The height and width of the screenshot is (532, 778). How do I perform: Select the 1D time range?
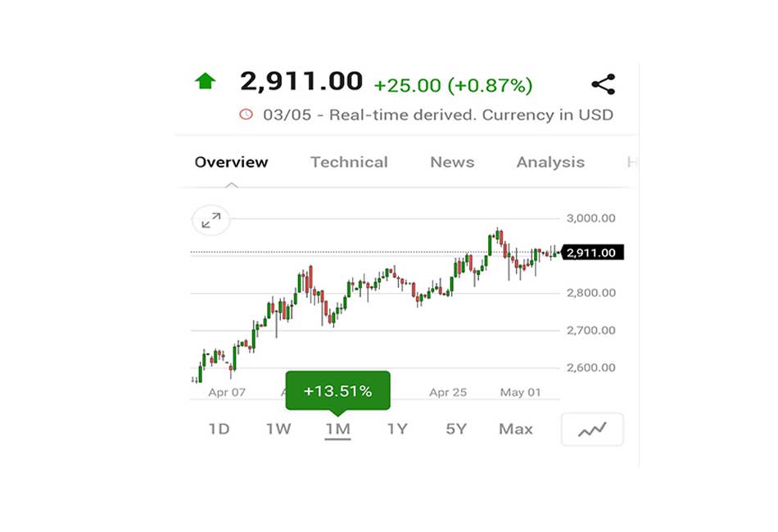point(219,429)
